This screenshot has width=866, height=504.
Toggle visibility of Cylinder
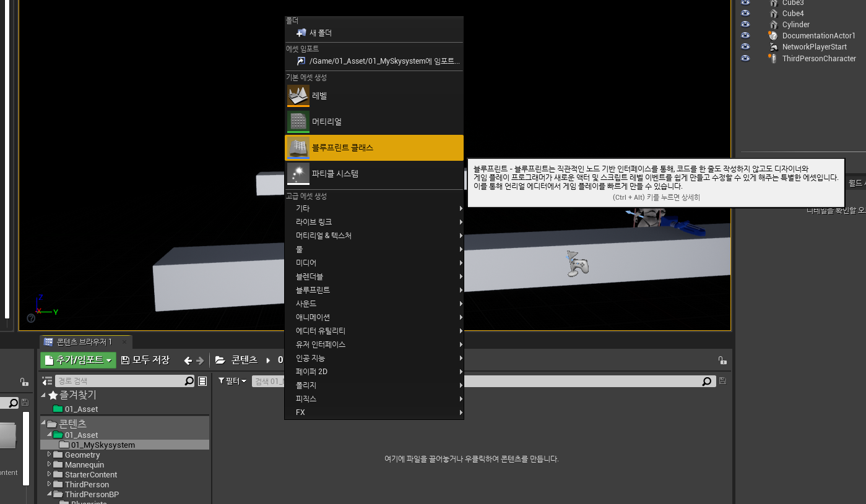tap(745, 24)
